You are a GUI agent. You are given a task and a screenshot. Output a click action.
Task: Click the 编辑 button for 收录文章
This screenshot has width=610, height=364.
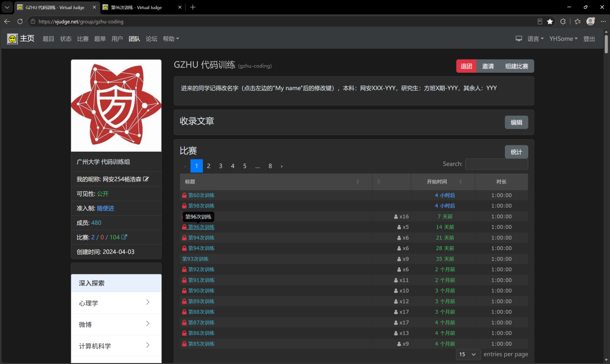517,122
